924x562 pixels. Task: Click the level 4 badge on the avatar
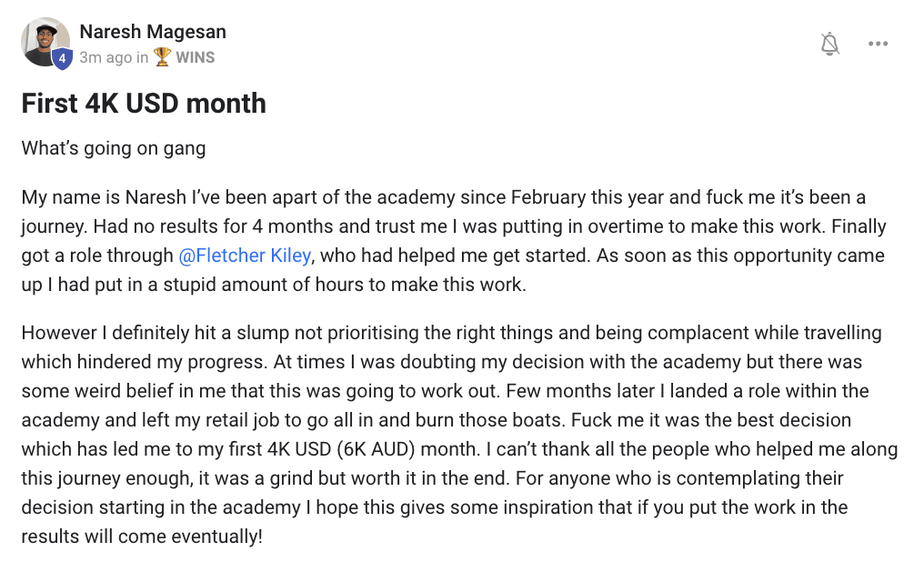(62, 58)
